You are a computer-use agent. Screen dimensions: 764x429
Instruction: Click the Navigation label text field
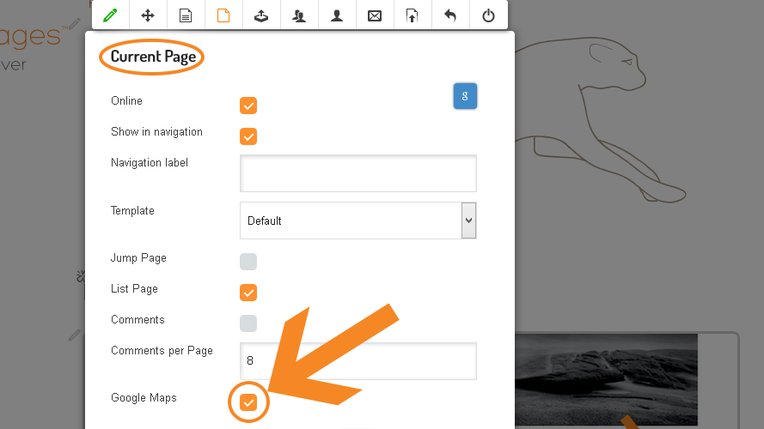click(358, 173)
